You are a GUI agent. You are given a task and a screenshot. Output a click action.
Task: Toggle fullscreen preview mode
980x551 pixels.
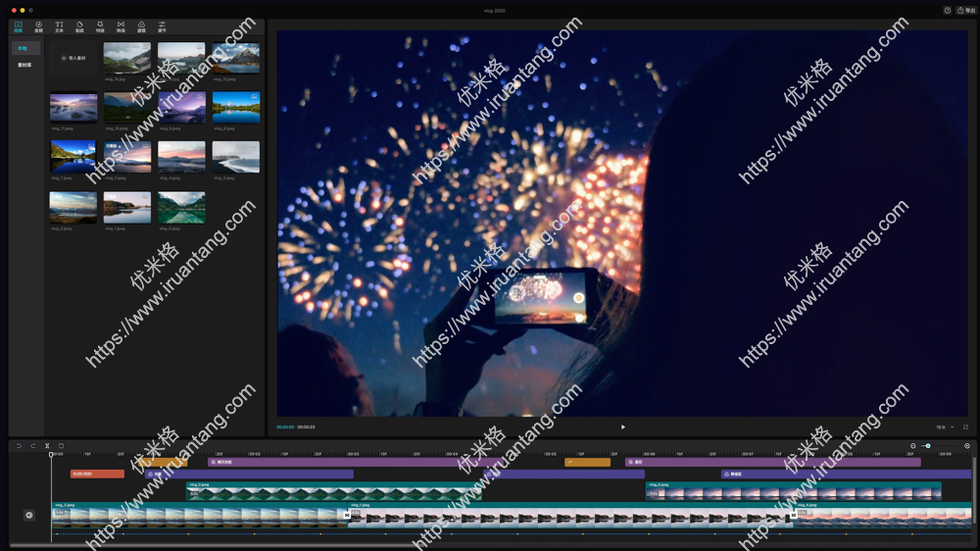(965, 426)
